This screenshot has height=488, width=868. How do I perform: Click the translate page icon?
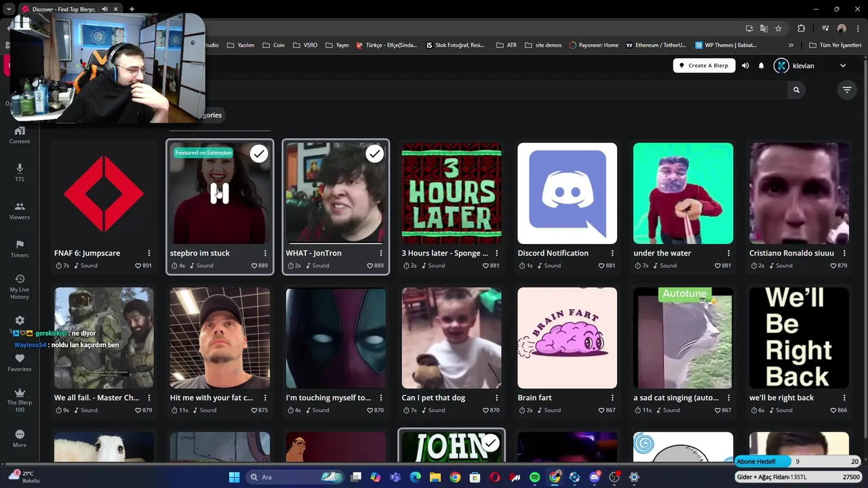point(764,28)
